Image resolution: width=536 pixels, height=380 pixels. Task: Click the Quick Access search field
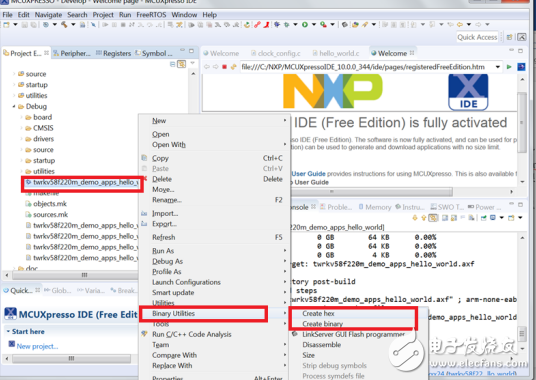[477, 37]
